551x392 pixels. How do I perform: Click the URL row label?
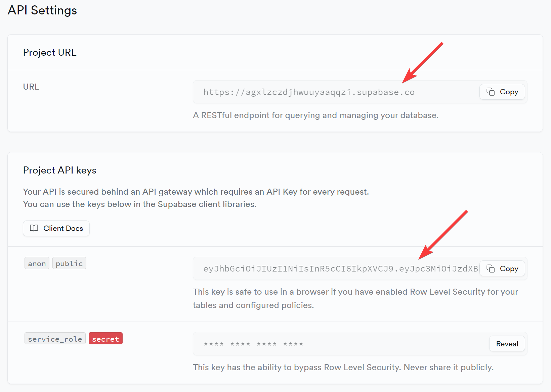[x=31, y=87]
